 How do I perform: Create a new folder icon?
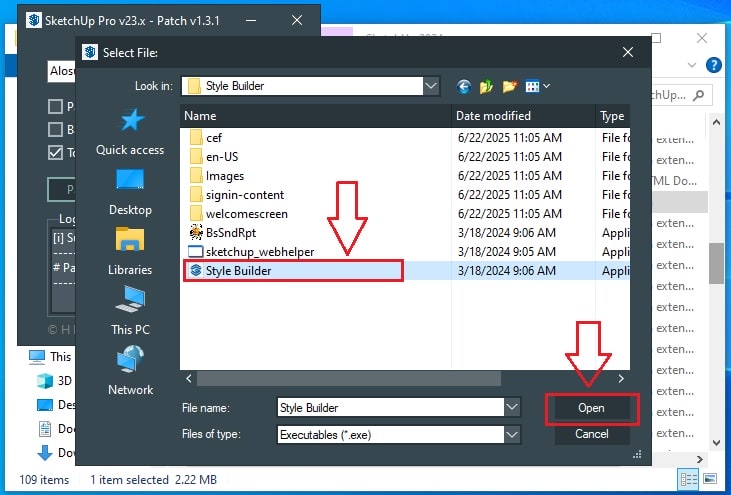click(x=510, y=87)
